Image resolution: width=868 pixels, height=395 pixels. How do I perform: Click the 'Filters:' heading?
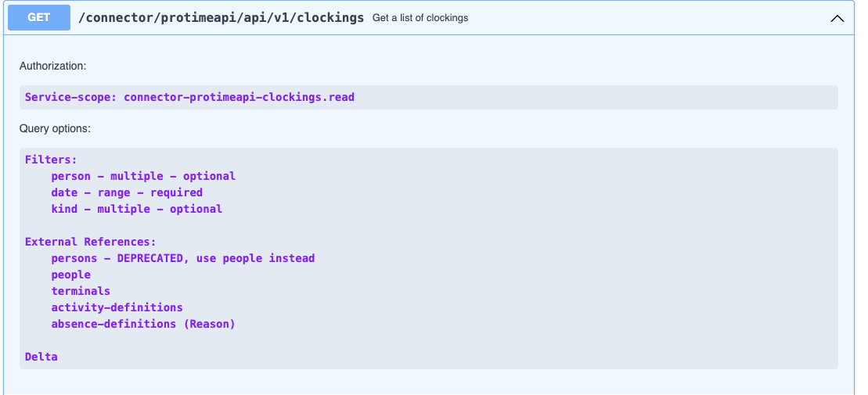[51, 160]
